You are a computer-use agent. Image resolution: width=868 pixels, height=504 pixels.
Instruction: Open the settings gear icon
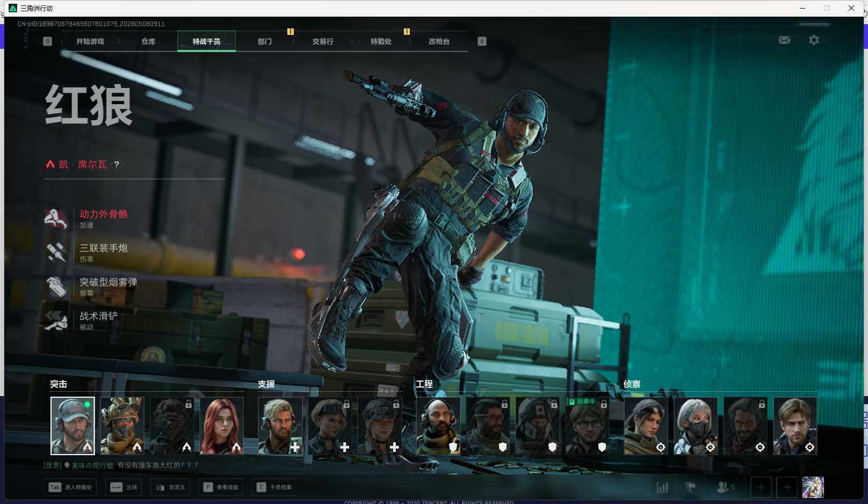coord(814,40)
